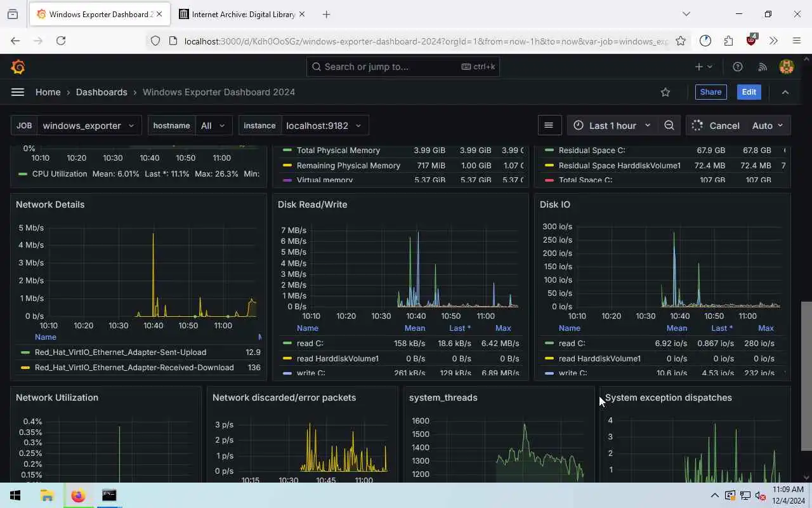This screenshot has height=508, width=812.
Task: Open the Last 1 hour time picker
Action: 612,125
